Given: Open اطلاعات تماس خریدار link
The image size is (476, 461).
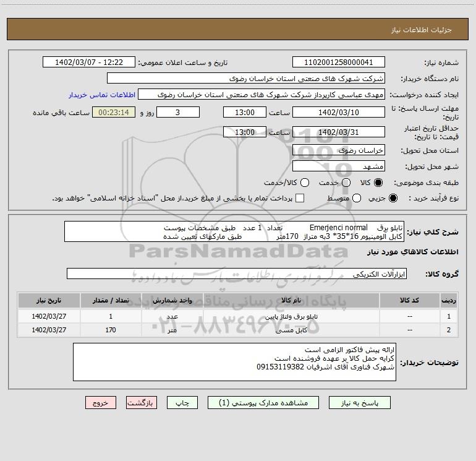Looking at the screenshot, I should 102,95.
